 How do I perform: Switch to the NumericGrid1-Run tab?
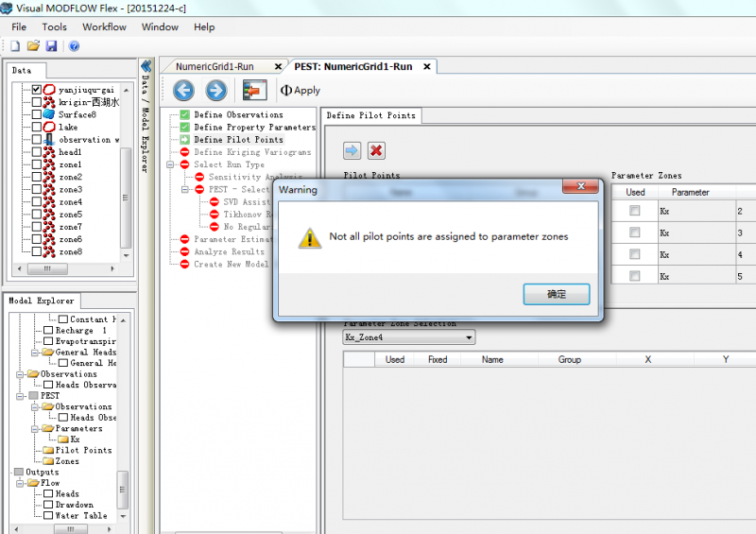pyautogui.click(x=215, y=66)
